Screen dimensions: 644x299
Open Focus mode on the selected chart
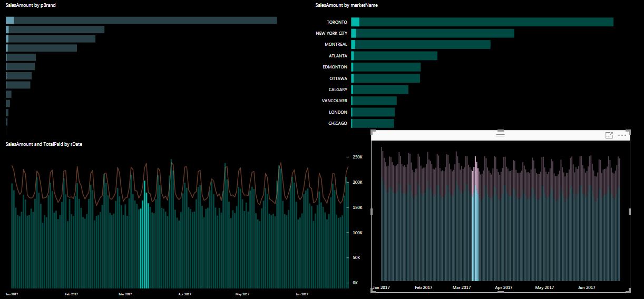click(609, 135)
